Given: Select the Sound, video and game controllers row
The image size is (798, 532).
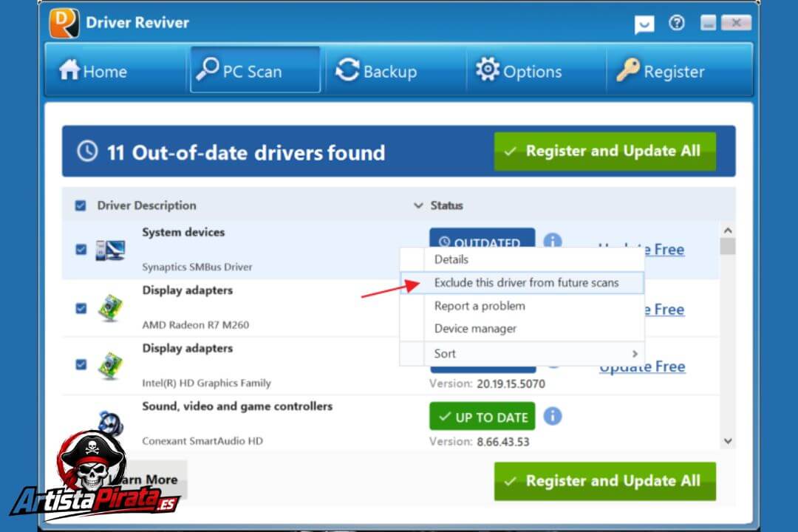Looking at the screenshot, I should pos(391,423).
